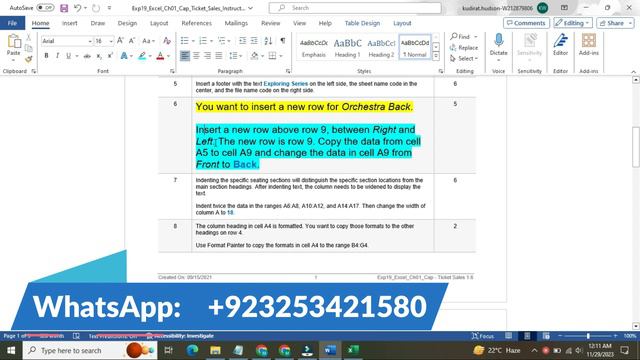This screenshot has width=640, height=360.
Task: Undo the last action
Action: point(77,8)
